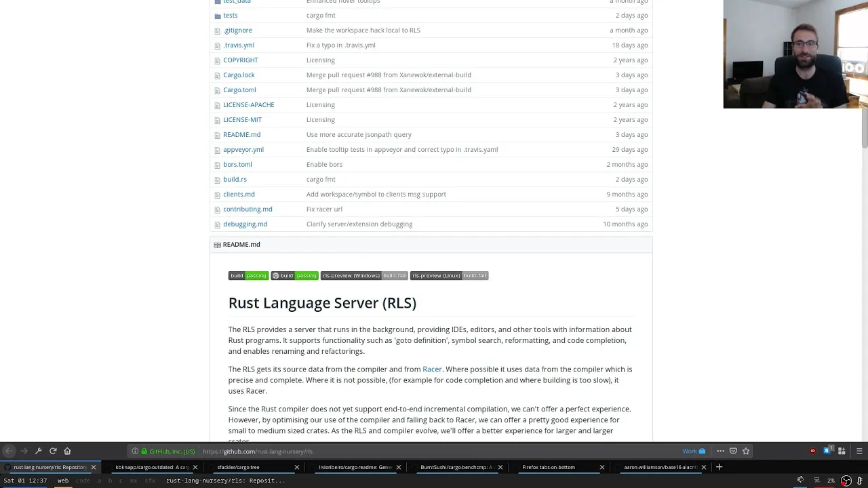Screen dimensions: 868x488
Task: Save page to Pocket
Action: pyautogui.click(x=733, y=451)
